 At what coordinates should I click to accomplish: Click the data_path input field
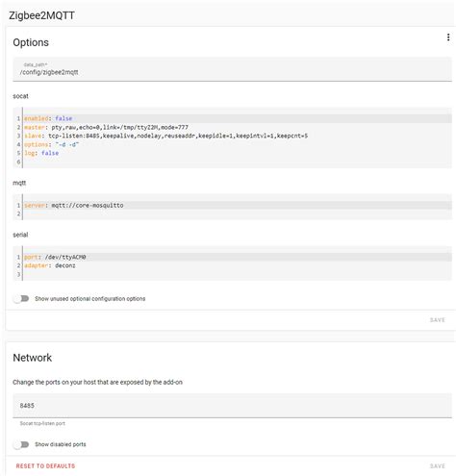232,69
